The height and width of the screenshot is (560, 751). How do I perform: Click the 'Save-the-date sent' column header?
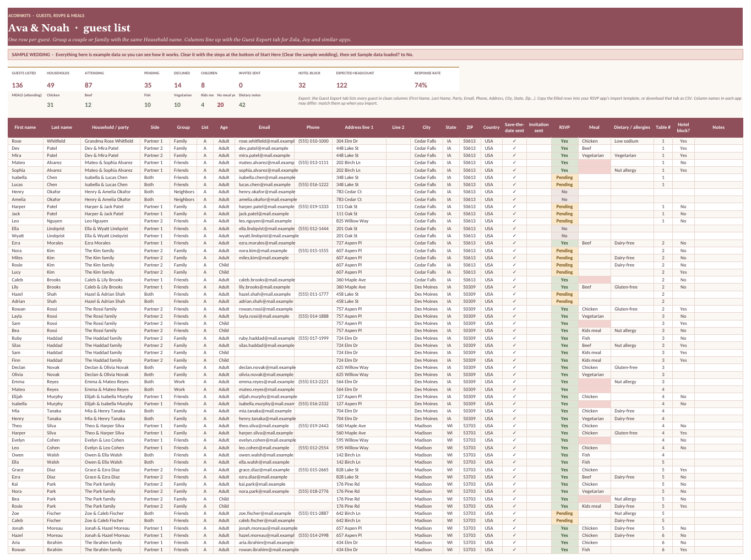tap(514, 127)
